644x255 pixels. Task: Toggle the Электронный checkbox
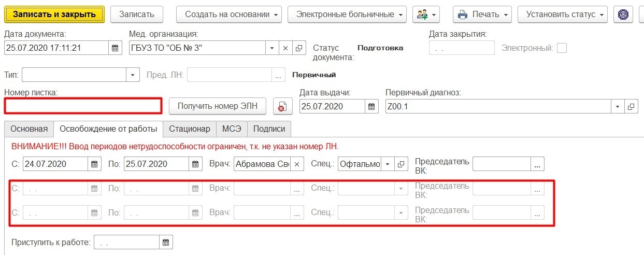click(x=562, y=48)
